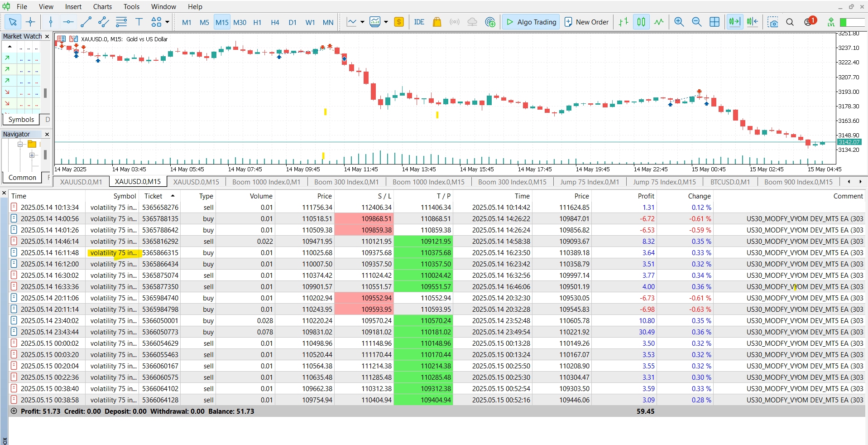868x445 pixels.
Task: Choose the equidistant channel tool
Action: tap(104, 22)
